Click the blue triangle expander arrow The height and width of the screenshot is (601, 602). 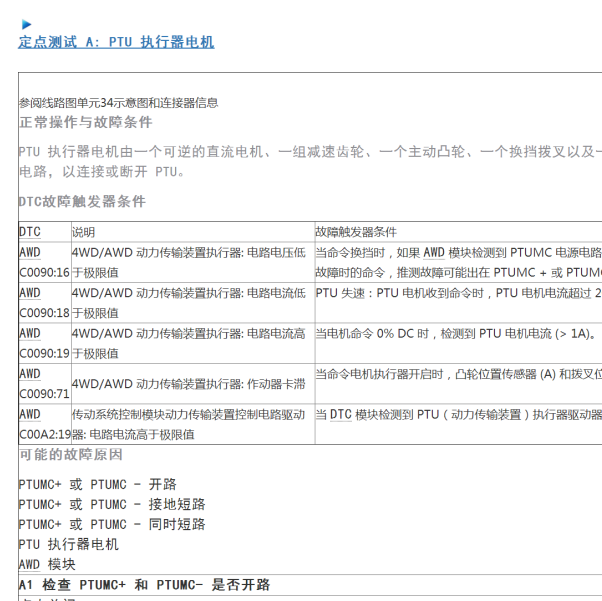[x=26, y=25]
